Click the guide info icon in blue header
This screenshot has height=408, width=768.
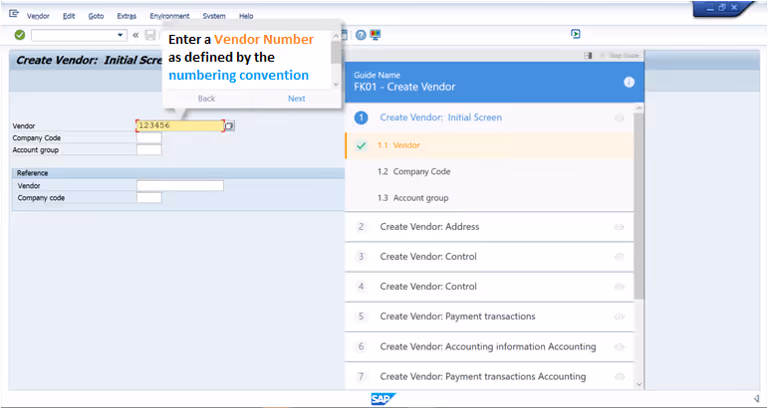[629, 82]
